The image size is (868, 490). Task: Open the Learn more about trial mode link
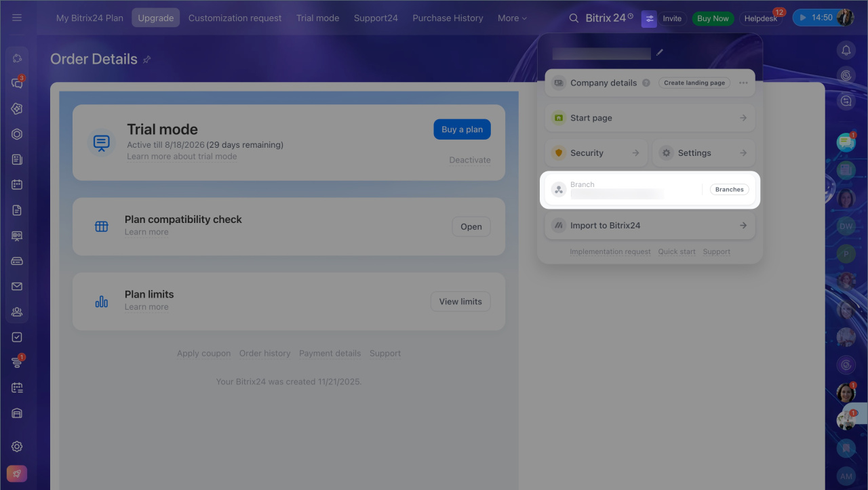point(182,157)
